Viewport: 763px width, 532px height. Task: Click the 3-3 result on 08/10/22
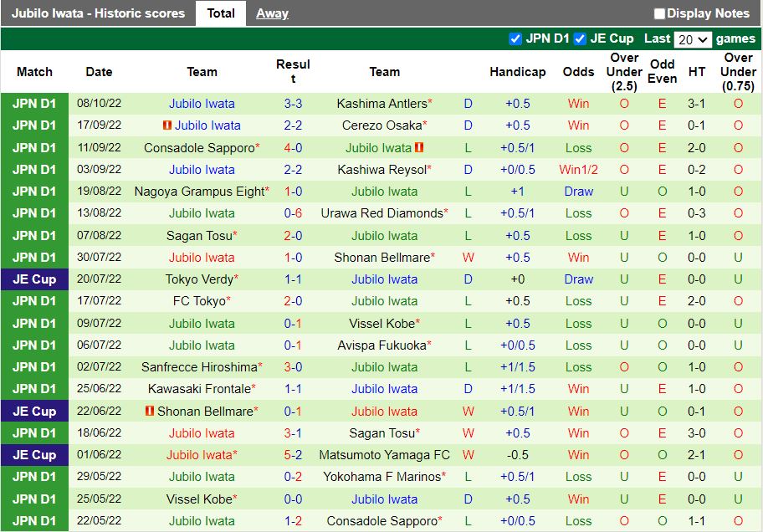pyautogui.click(x=293, y=104)
